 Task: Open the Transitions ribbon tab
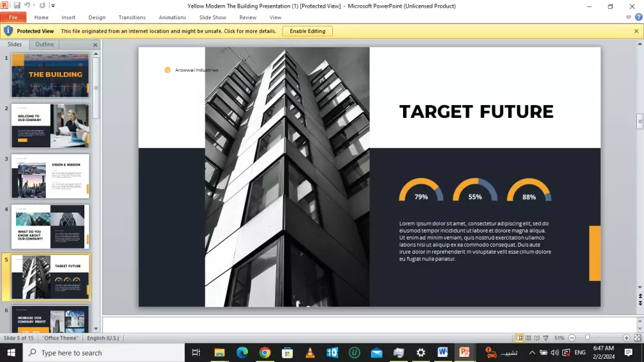pyautogui.click(x=132, y=17)
